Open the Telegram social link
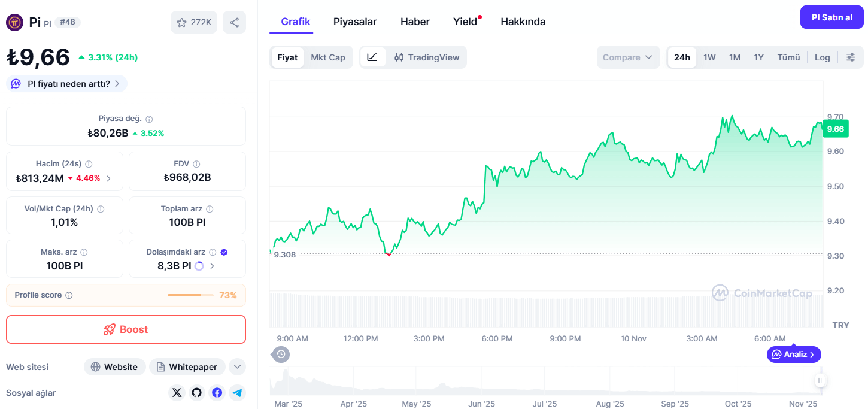Viewport: 868px width, 409px height. coord(237,393)
